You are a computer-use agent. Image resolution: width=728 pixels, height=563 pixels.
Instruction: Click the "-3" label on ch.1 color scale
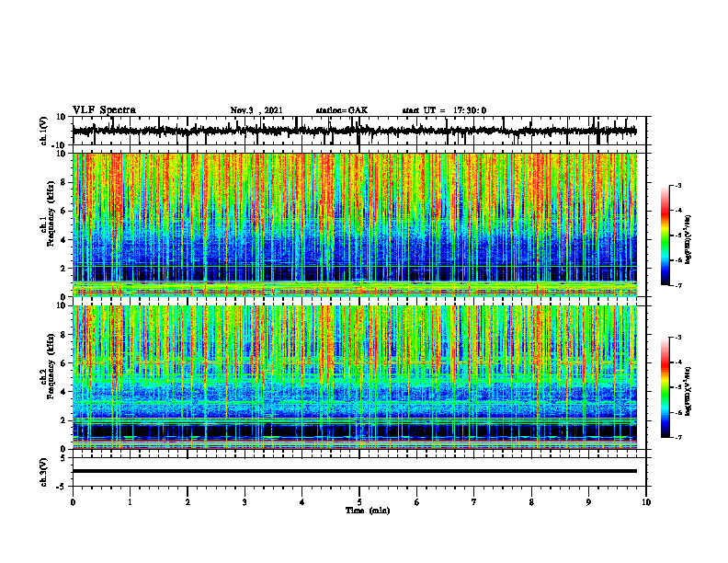coord(678,186)
